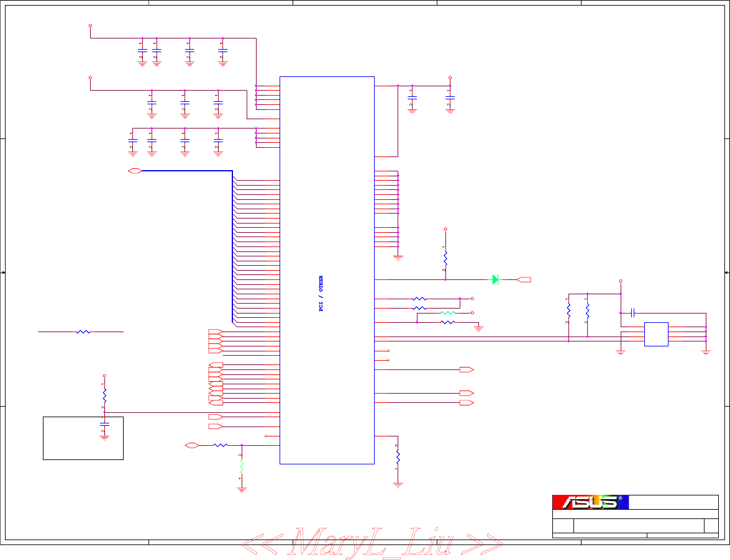Select the output port after the diode

coord(524,279)
